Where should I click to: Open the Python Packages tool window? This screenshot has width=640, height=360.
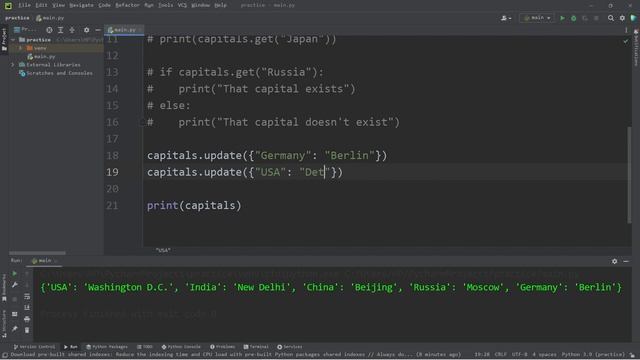coord(107,347)
